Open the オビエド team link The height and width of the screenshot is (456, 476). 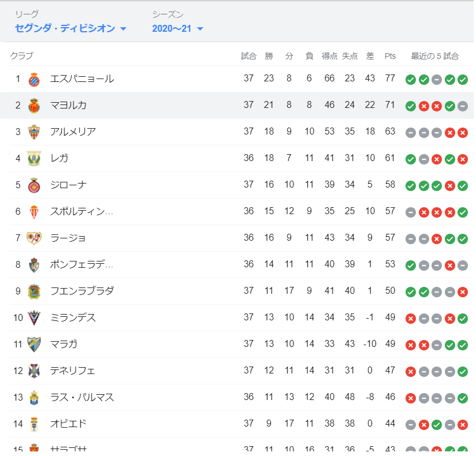pos(68,424)
